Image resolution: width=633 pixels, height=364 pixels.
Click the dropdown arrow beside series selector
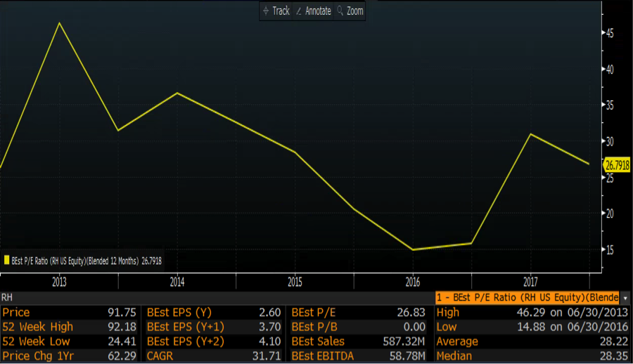coord(625,298)
